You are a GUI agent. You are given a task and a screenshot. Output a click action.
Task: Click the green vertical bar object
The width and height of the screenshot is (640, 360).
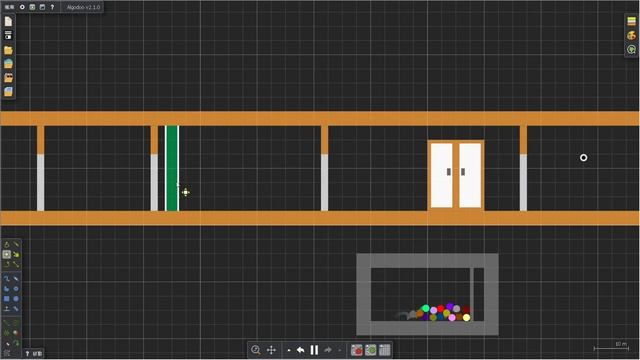[x=172, y=168]
